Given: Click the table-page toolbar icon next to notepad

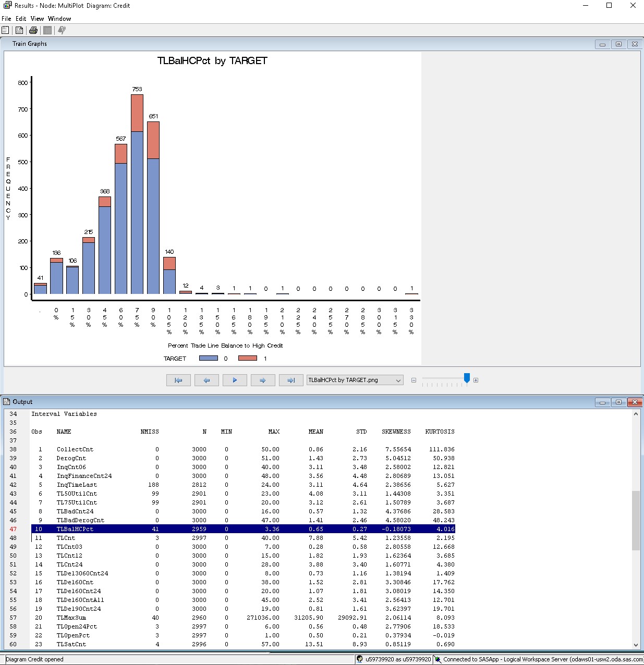Looking at the screenshot, I should click(19, 30).
